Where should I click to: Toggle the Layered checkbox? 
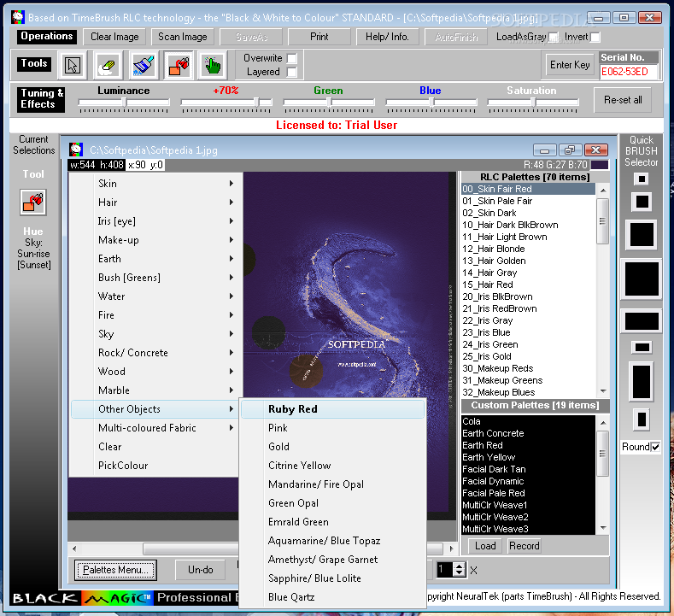coord(292,72)
